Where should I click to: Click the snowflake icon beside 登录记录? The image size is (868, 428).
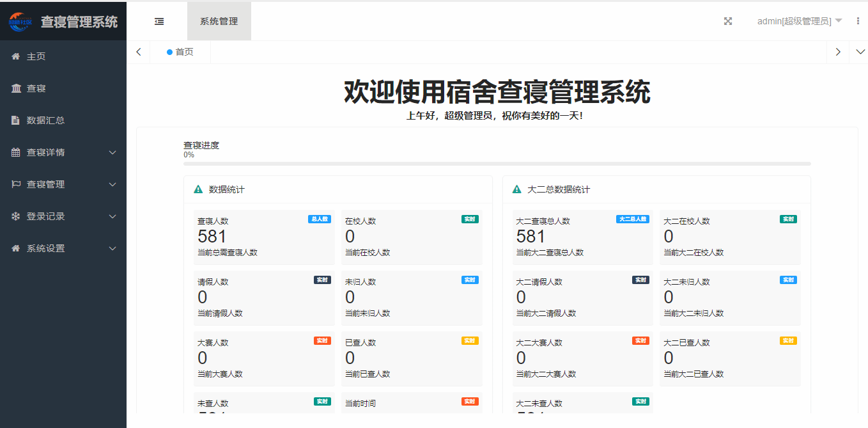tap(16, 216)
